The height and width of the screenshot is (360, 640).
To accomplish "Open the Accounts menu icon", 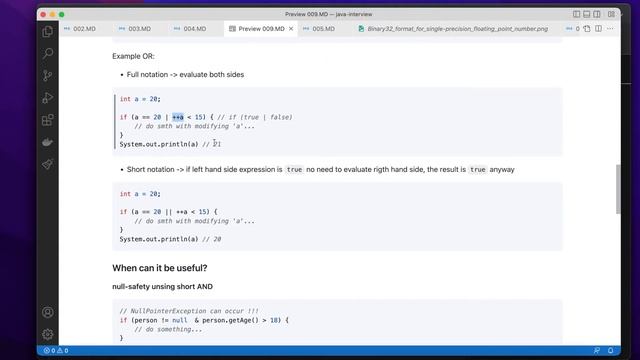I will click(x=48, y=312).
